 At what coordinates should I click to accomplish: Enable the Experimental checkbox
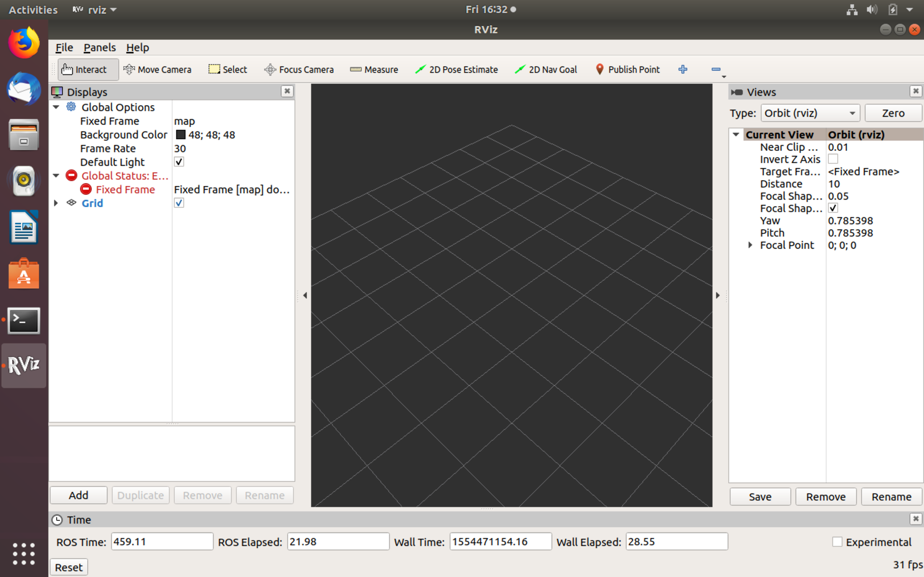837,542
